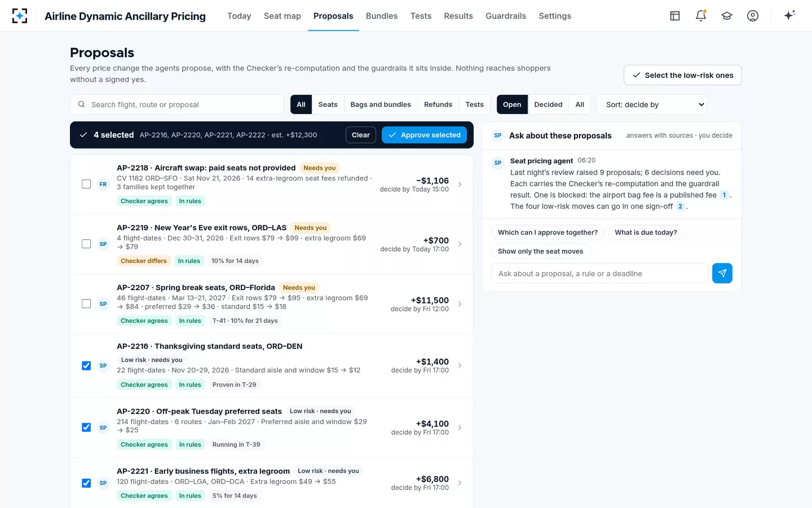The image size is (812, 508).
Task: Expand AP-2221 details chevron
Action: (x=460, y=483)
